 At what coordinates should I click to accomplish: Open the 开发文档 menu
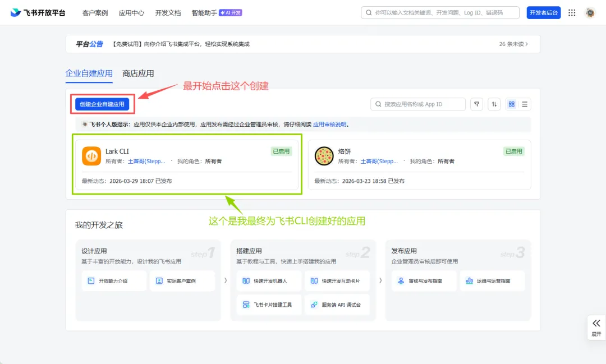(168, 13)
